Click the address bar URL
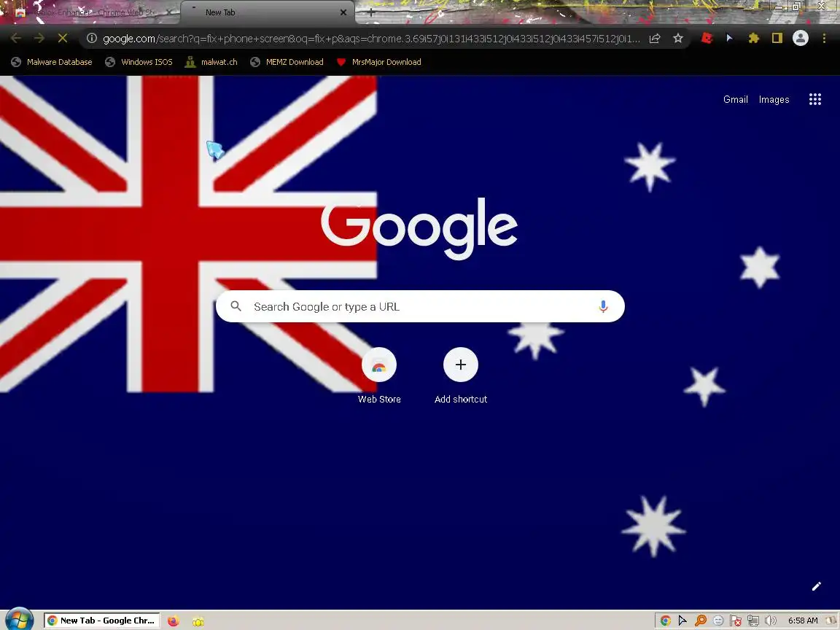 pyautogui.click(x=371, y=39)
